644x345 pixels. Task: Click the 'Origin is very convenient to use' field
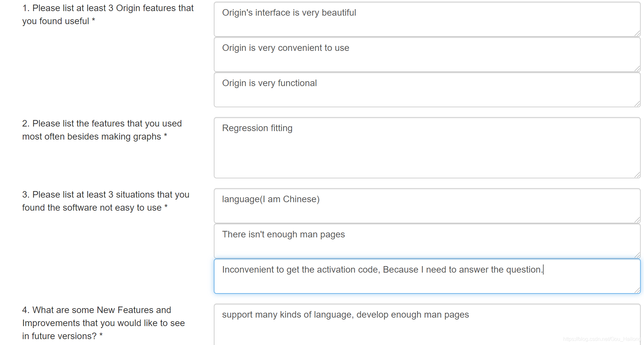(427, 54)
